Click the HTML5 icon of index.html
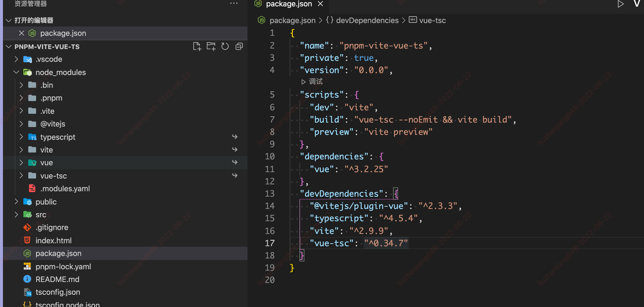Image resolution: width=644 pixels, height=307 pixels. 27,241
